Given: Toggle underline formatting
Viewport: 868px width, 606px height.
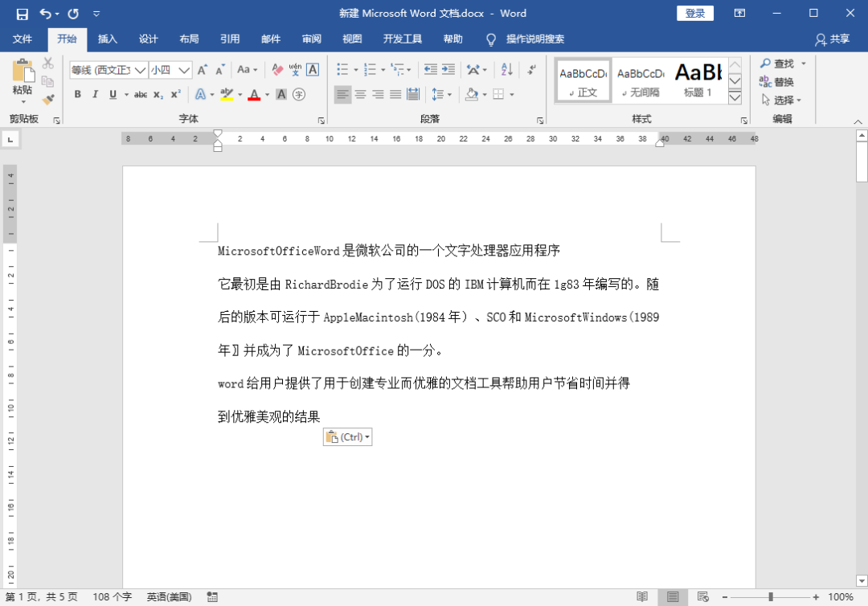Looking at the screenshot, I should tap(113, 95).
